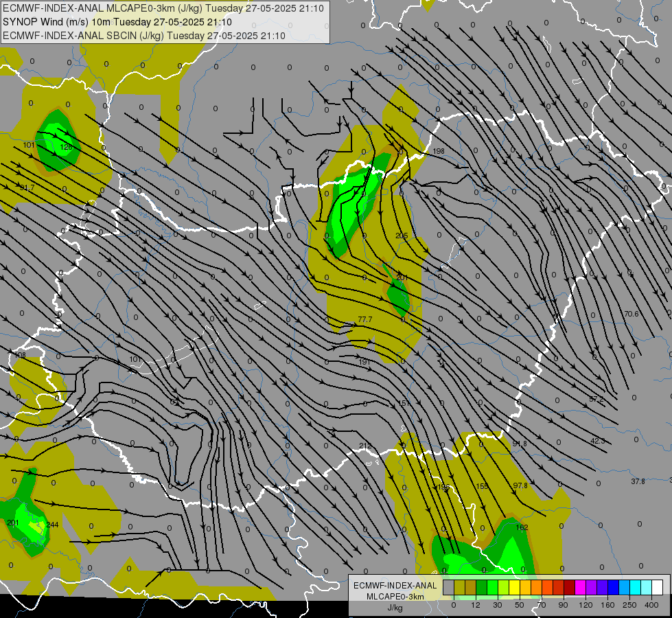672x618 pixels.
Task: Select the MLCAPE0-3km legend label
Action: pos(395,597)
